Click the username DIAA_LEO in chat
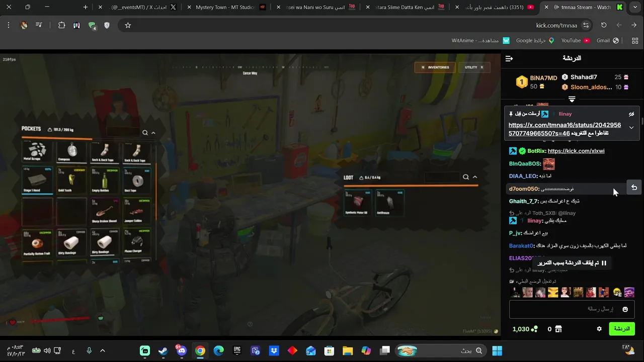644x362 pixels. [523, 176]
